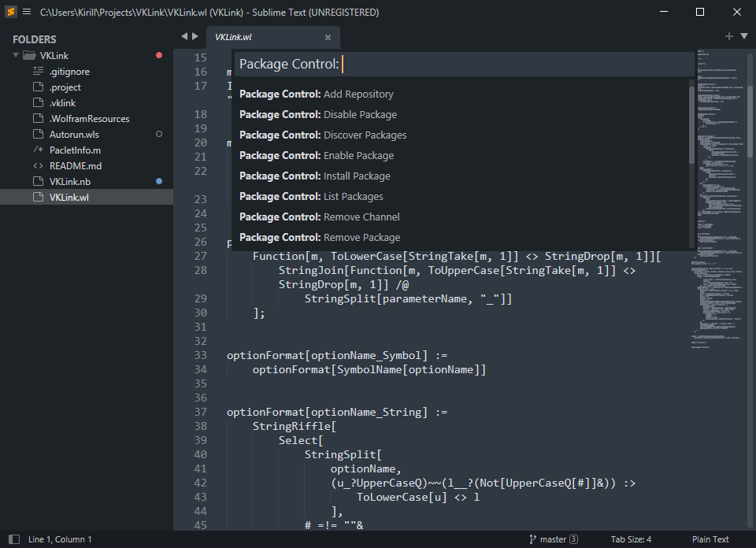The height and width of the screenshot is (548, 756).
Task: Click the hollow circle marker on Autorun.wls
Action: 159,134
